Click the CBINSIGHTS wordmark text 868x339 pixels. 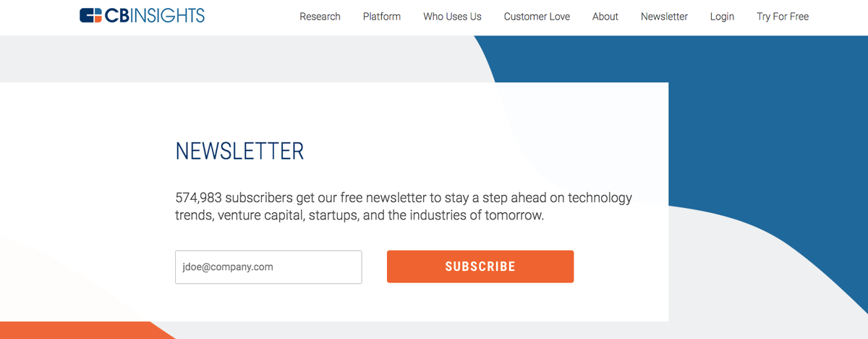coord(155,15)
